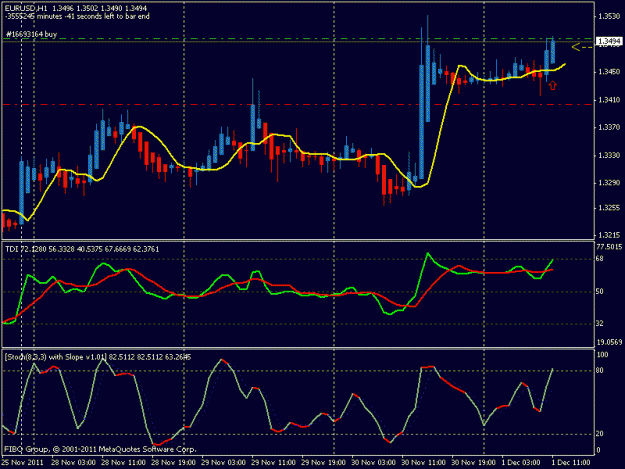Click the 1.3330 price axis label

(609, 155)
